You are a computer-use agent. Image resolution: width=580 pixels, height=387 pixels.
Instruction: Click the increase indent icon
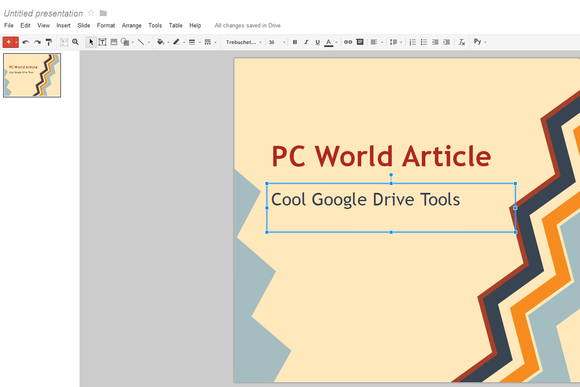447,42
